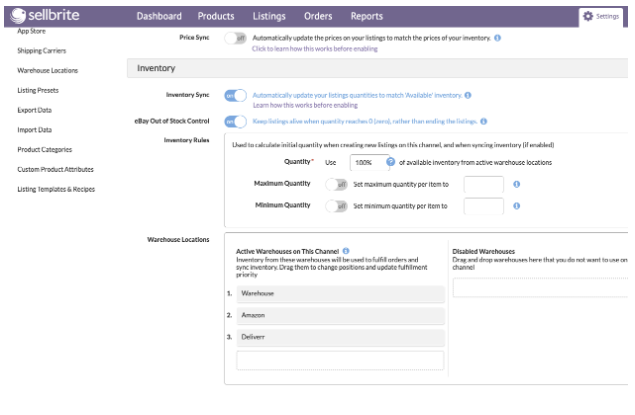
Task: Click the minimum quantity per item field
Action: [x=484, y=206]
